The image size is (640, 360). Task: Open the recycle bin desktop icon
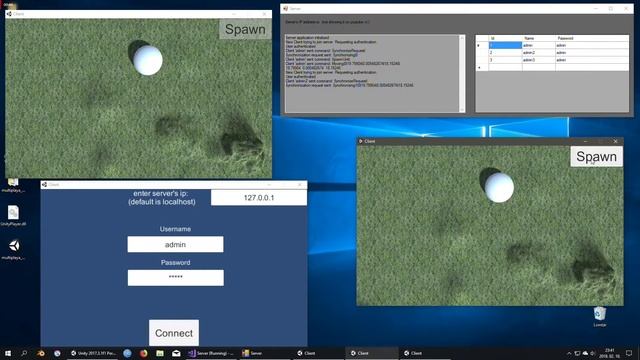(x=600, y=317)
